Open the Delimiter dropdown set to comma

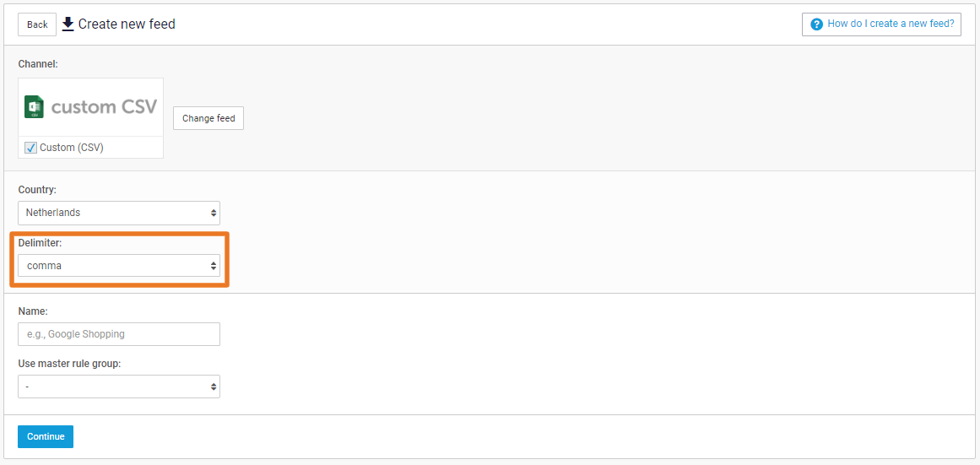point(119,266)
